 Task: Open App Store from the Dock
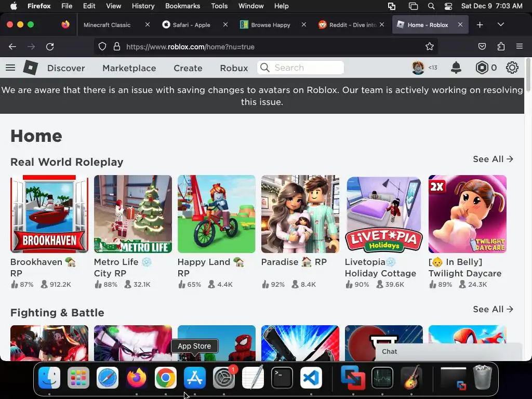(195, 378)
